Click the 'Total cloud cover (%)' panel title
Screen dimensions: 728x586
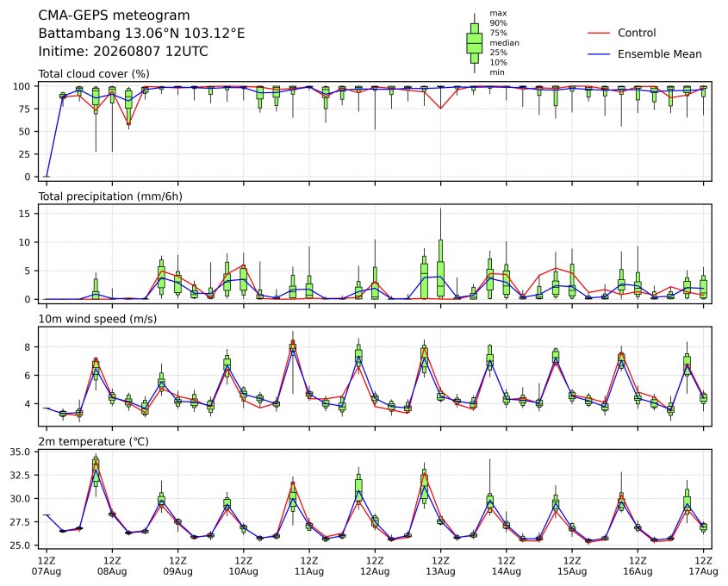(x=94, y=74)
